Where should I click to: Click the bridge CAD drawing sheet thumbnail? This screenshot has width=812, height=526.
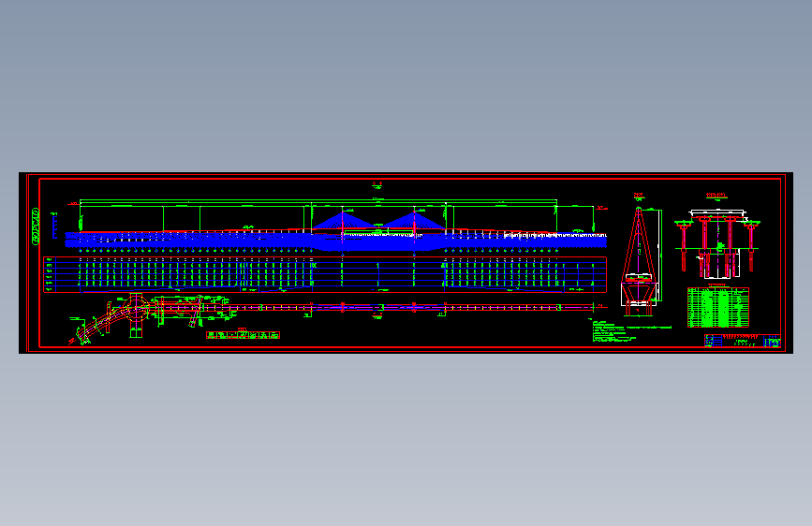click(x=406, y=263)
